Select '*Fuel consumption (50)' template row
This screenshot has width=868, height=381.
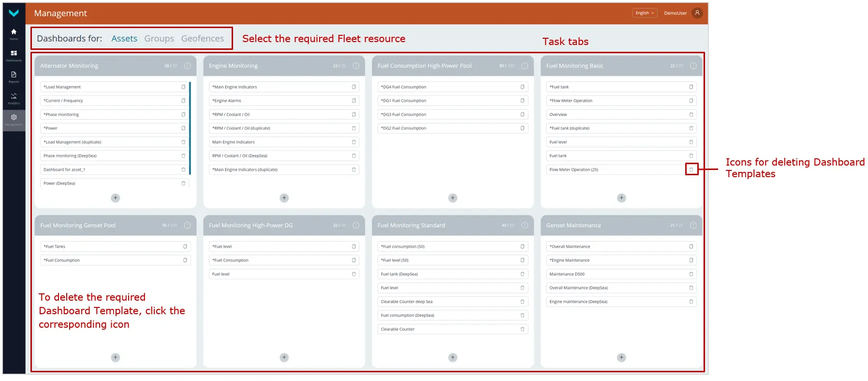453,246
